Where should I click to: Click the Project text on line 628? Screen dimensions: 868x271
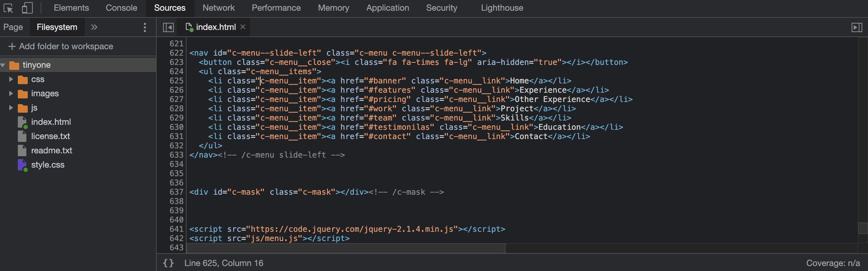(x=517, y=108)
